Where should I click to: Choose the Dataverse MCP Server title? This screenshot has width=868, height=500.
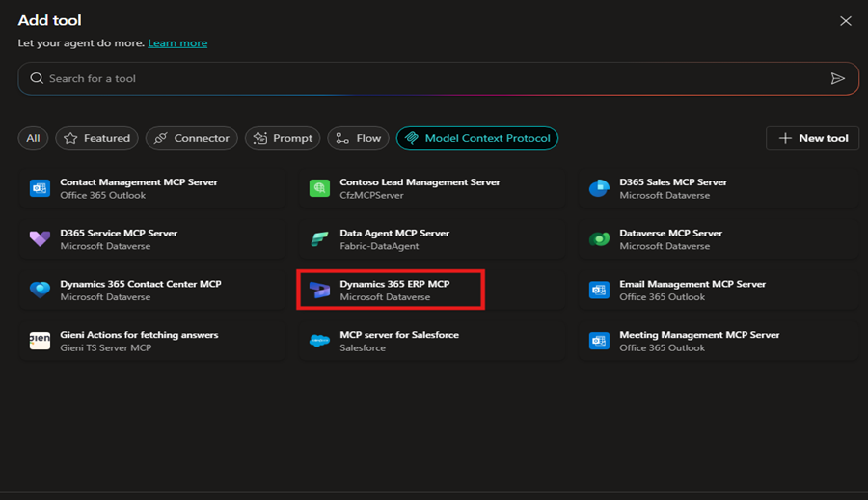pos(670,234)
